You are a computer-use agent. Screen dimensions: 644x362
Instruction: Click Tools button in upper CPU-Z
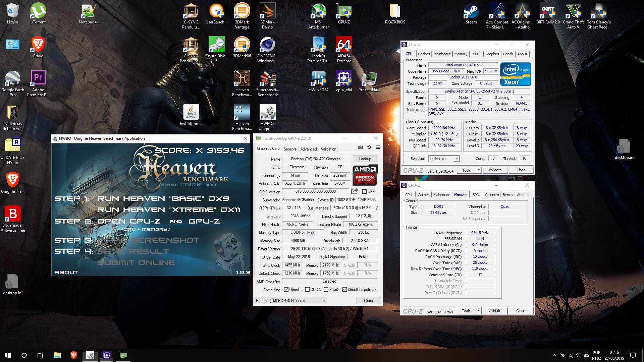click(467, 170)
